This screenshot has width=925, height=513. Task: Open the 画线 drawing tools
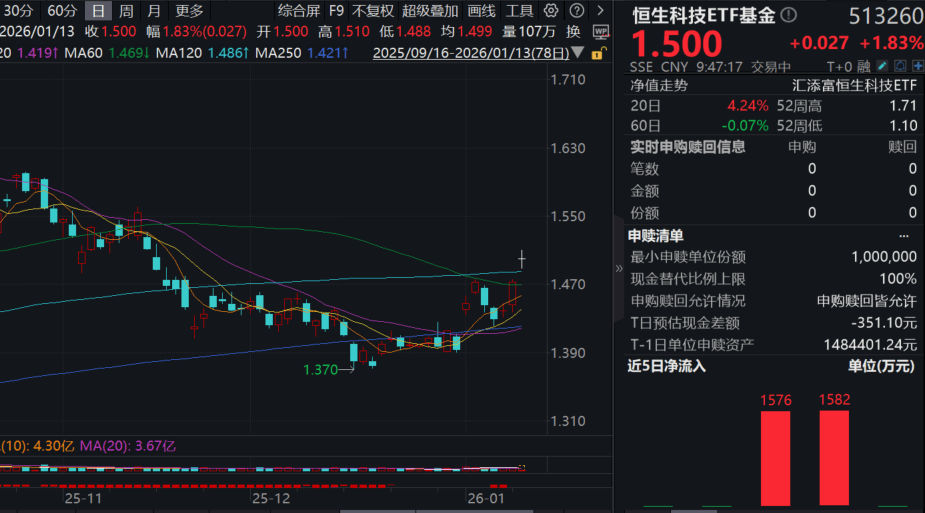click(x=481, y=11)
